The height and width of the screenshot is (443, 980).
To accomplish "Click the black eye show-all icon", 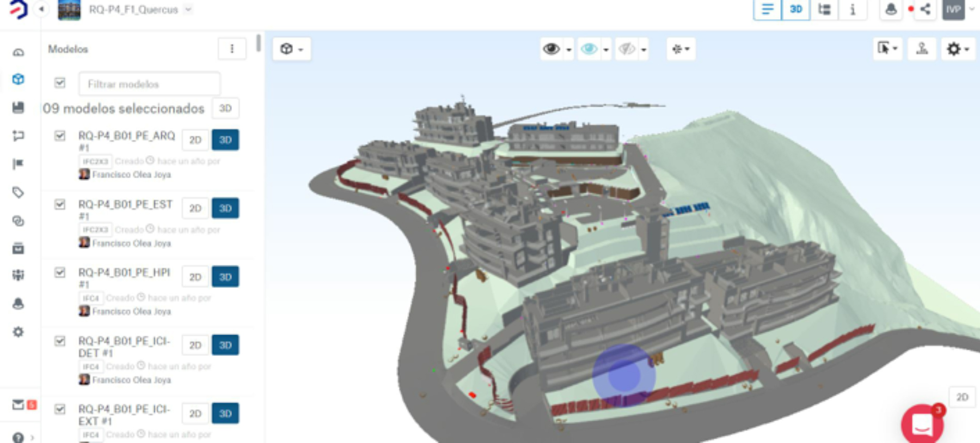I will 551,49.
